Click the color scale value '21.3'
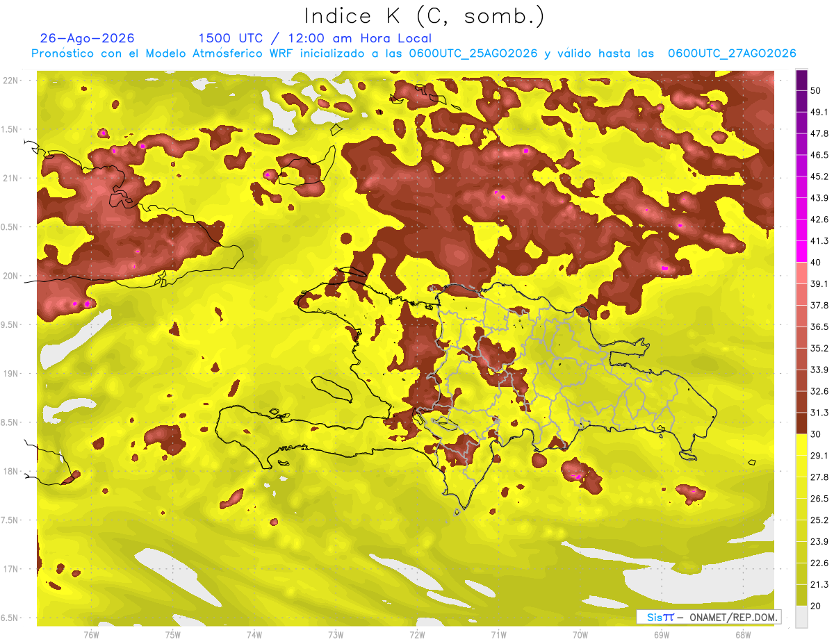Image resolution: width=834 pixels, height=644 pixels. [819, 584]
